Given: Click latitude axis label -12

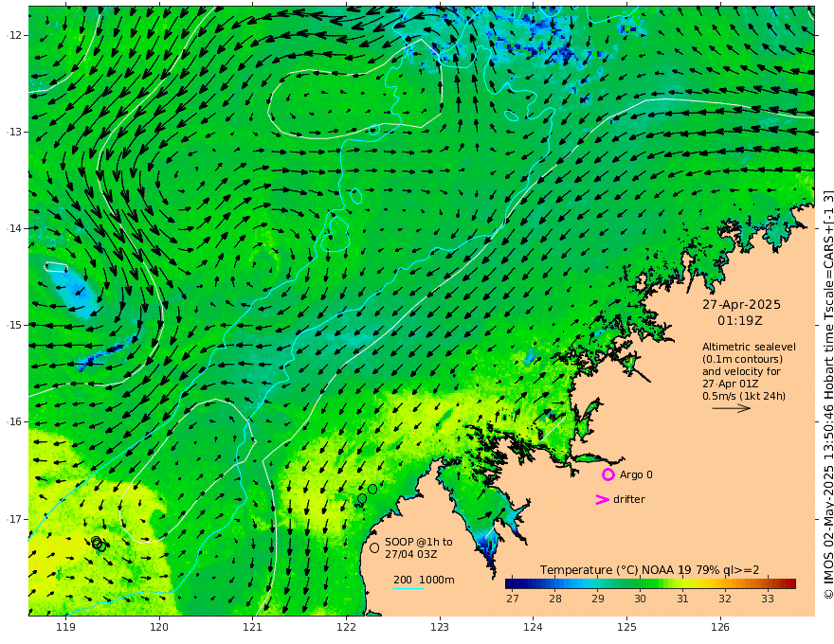Looking at the screenshot, I should click(13, 35).
